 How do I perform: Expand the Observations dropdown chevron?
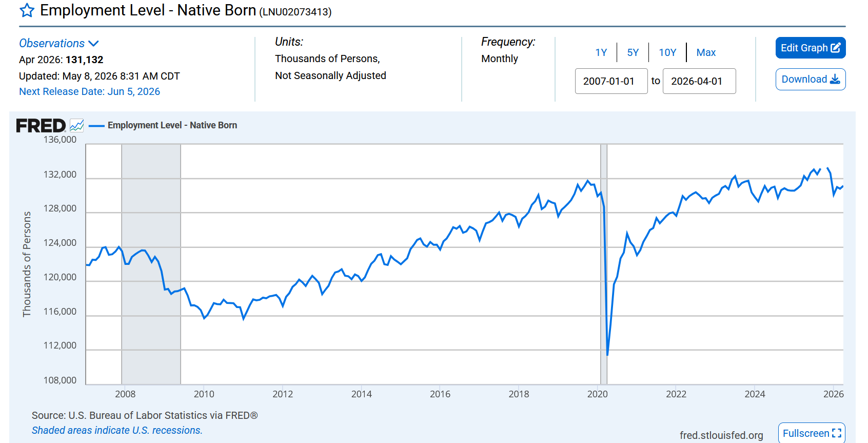click(93, 44)
